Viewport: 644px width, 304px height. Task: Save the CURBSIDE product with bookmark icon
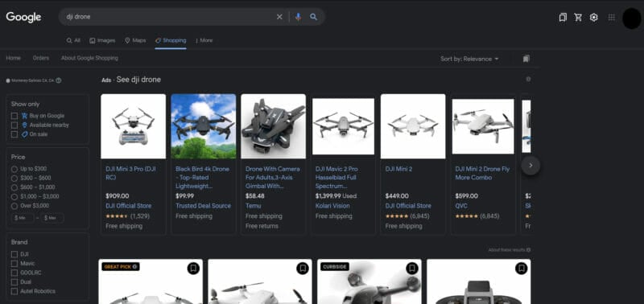[x=412, y=269]
